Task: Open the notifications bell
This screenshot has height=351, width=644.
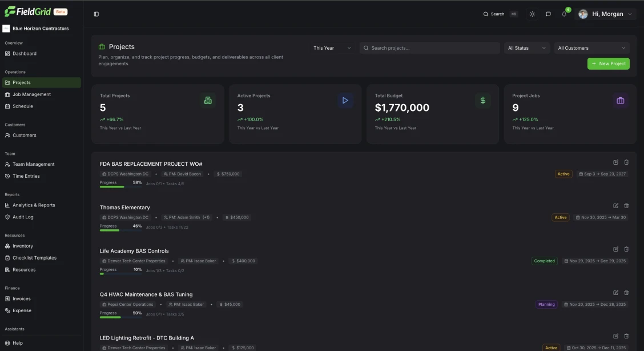Action: point(564,14)
